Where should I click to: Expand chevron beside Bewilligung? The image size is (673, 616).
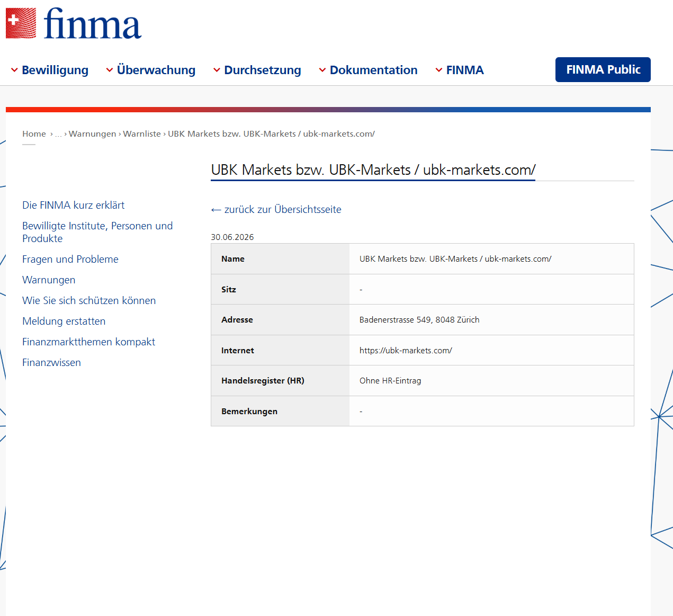[x=14, y=70]
